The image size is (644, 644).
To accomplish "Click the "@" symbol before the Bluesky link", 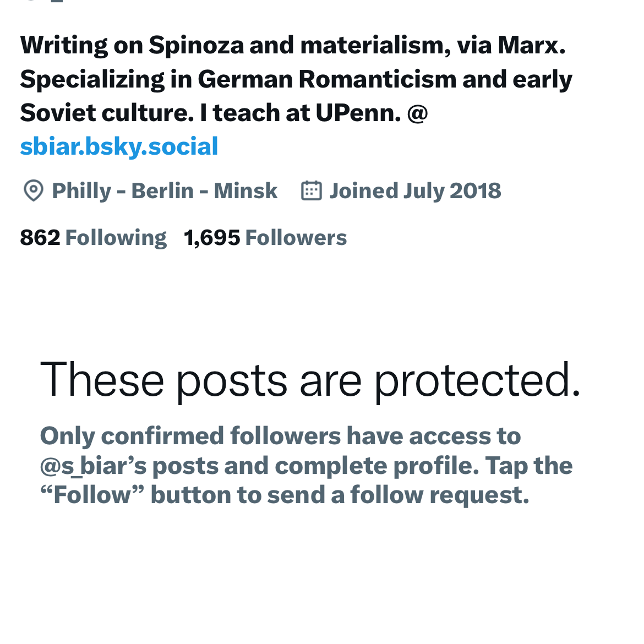I will (x=417, y=113).
